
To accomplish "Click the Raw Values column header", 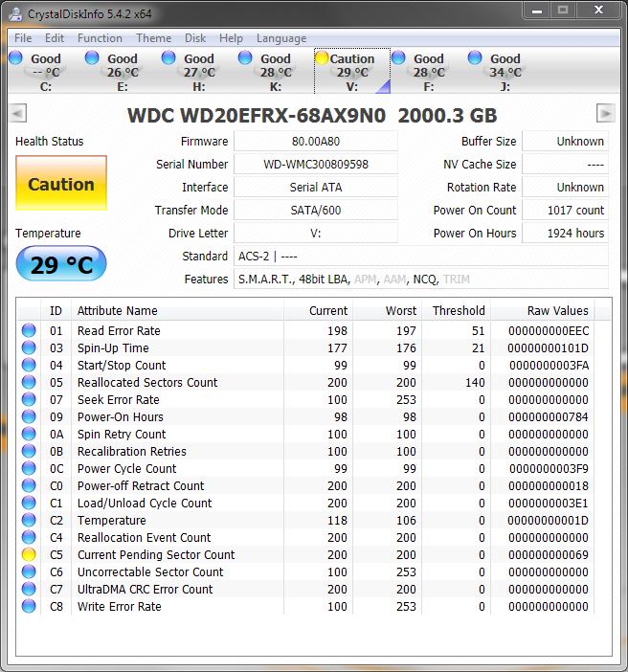I will pos(543,310).
